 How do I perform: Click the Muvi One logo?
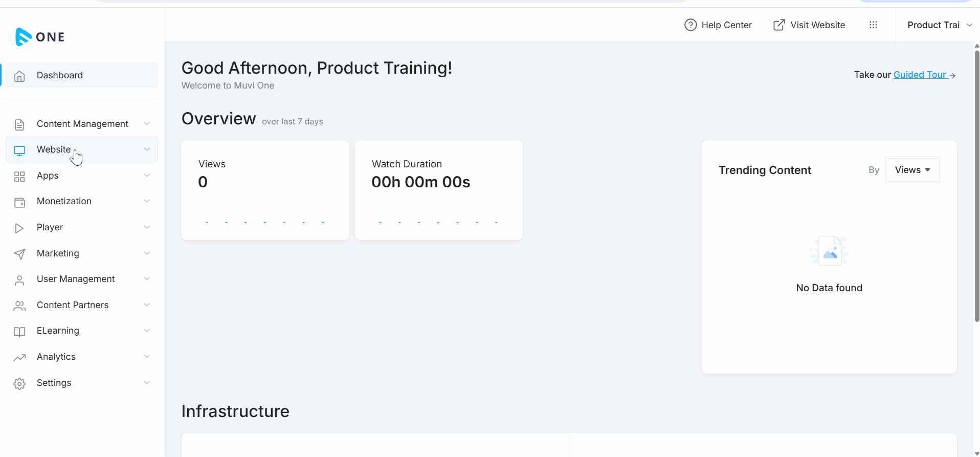[40, 37]
